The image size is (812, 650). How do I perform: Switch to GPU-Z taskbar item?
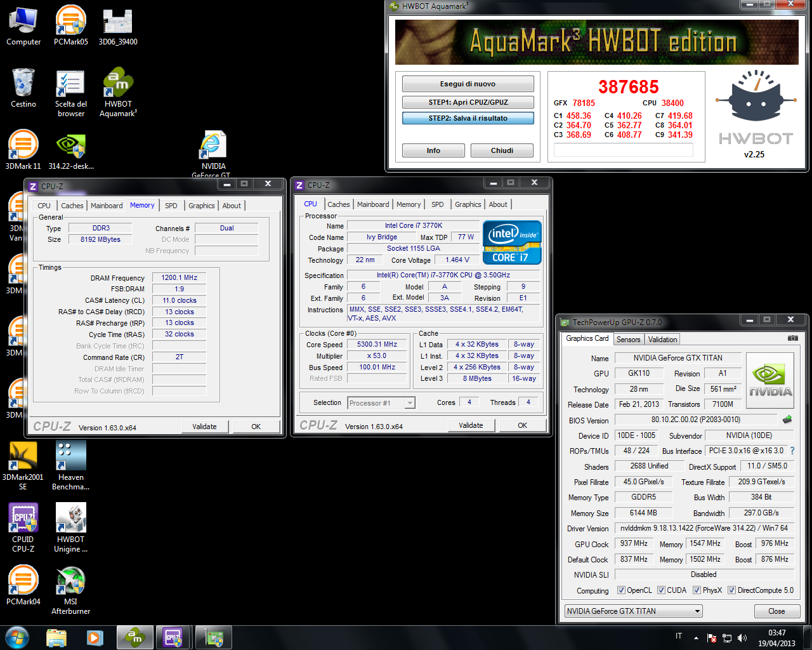pyautogui.click(x=213, y=637)
